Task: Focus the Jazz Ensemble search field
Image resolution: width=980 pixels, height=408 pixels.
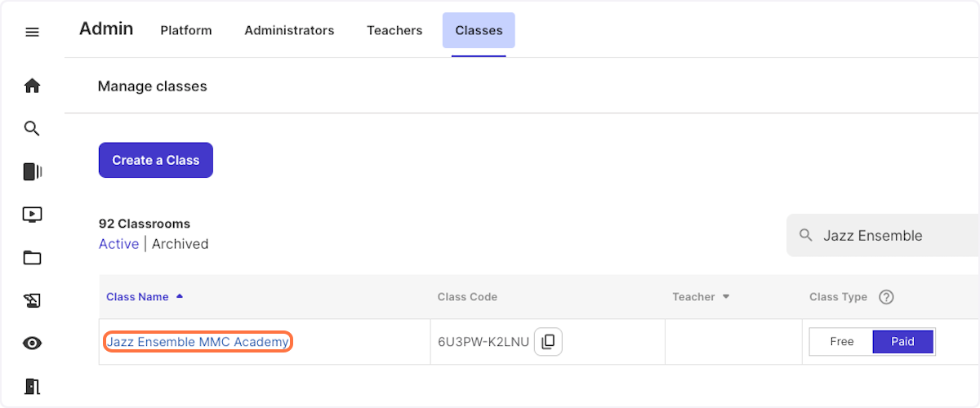Action: click(x=883, y=236)
